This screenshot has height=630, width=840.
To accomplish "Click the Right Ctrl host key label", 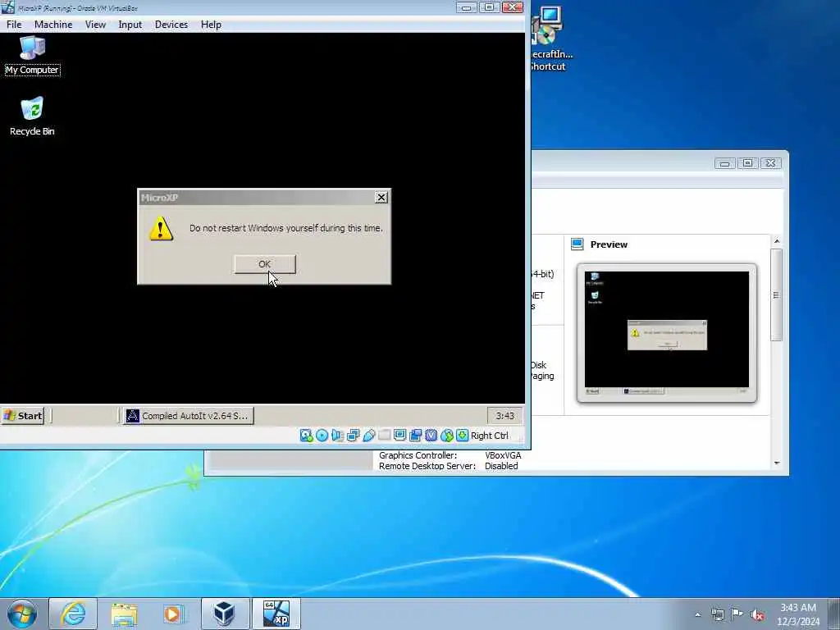I will (x=490, y=436).
